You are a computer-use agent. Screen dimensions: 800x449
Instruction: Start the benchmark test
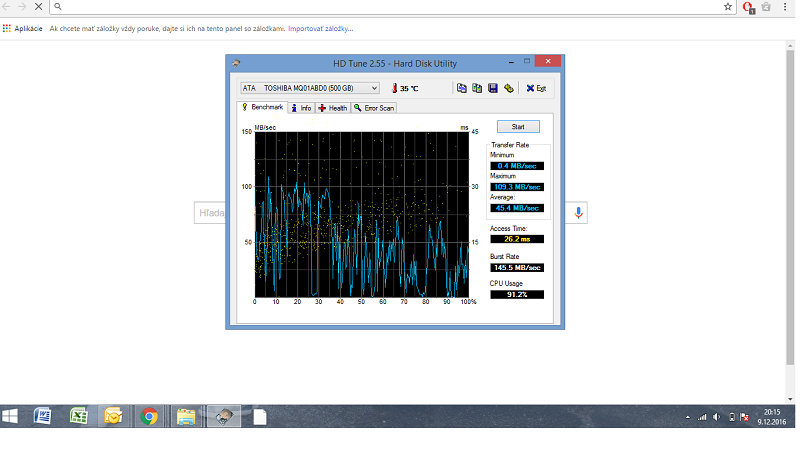518,127
